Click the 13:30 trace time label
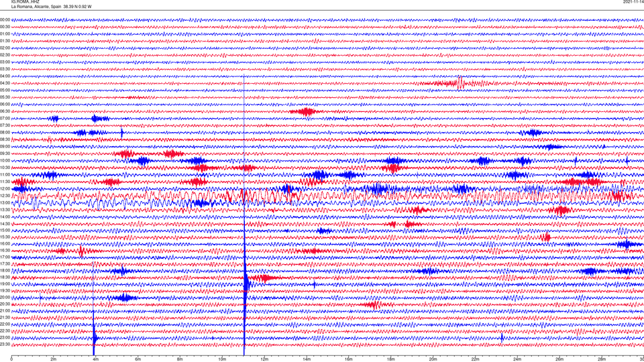The height and width of the screenshot is (362, 644). click(5, 210)
